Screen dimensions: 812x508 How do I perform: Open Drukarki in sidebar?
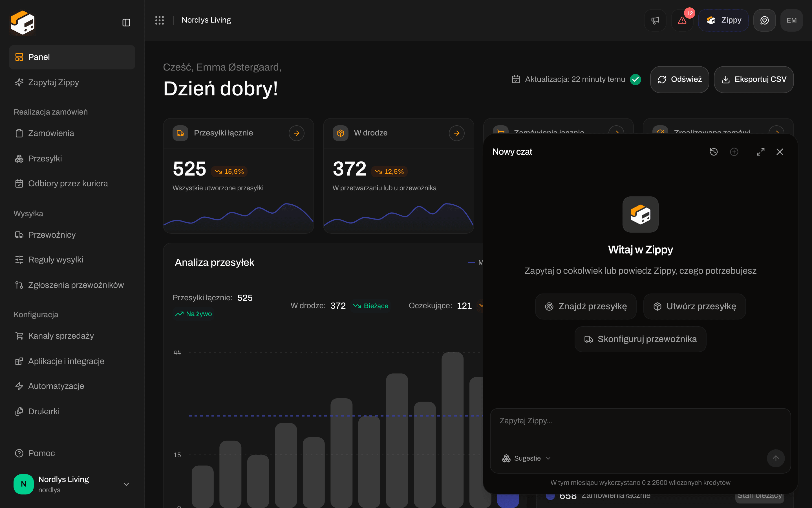[x=72, y=411]
